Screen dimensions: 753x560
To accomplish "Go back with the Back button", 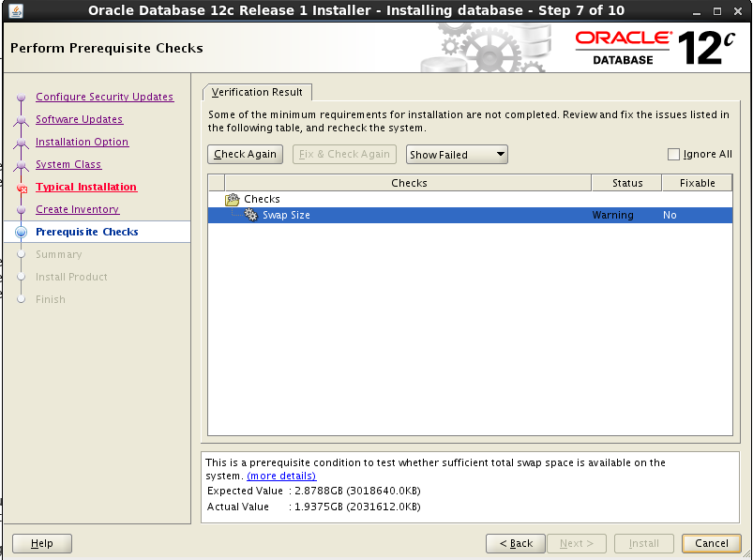I will [516, 543].
